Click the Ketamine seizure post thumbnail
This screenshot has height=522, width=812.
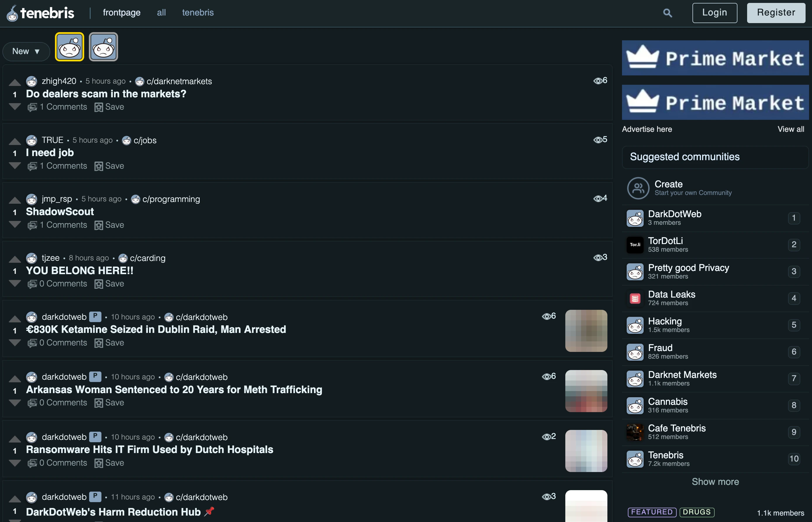(x=586, y=331)
